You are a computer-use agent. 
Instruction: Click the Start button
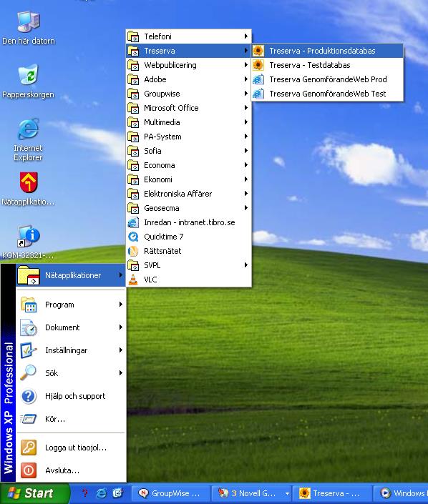click(x=34, y=493)
